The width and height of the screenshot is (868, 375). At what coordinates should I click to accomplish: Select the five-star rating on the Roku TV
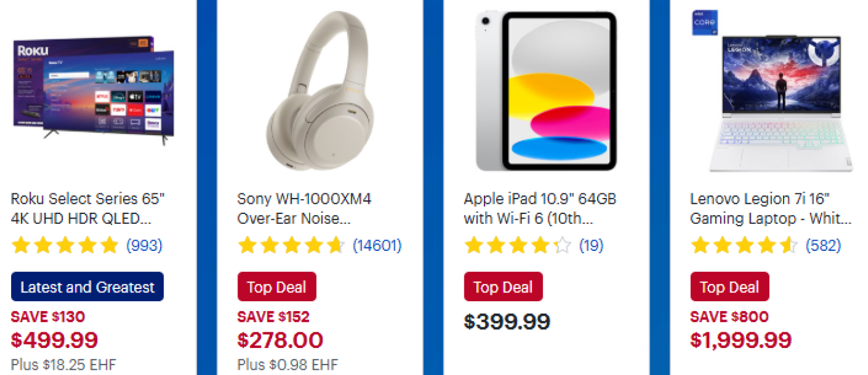65,246
